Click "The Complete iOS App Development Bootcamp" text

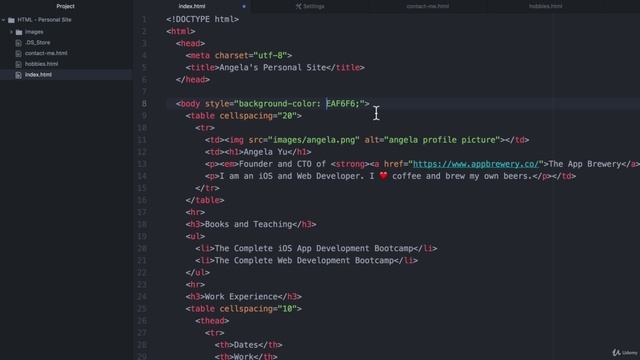(x=314, y=249)
